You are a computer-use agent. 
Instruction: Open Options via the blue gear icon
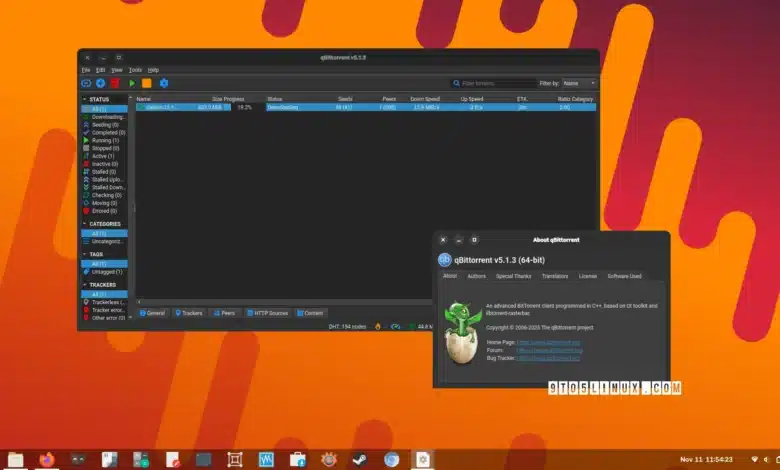coord(164,83)
